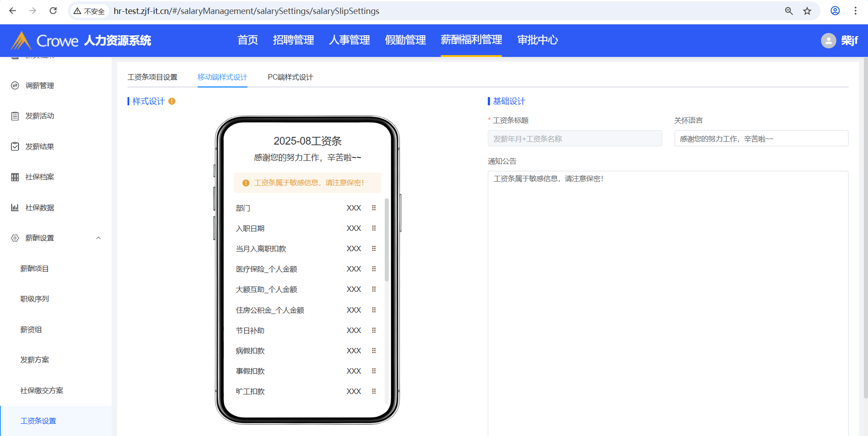Click drag handle icon beside 节日补助 row

pos(374,330)
